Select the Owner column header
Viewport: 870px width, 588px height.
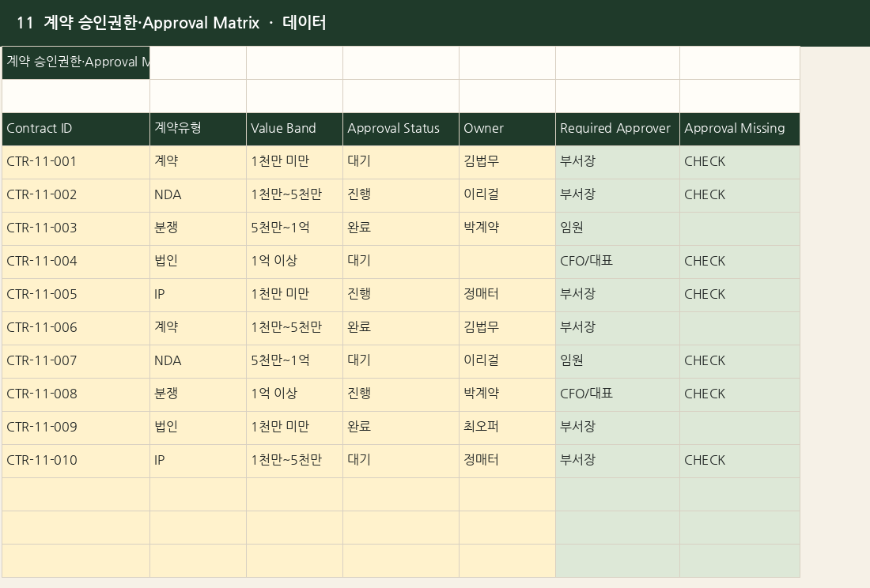(x=507, y=129)
